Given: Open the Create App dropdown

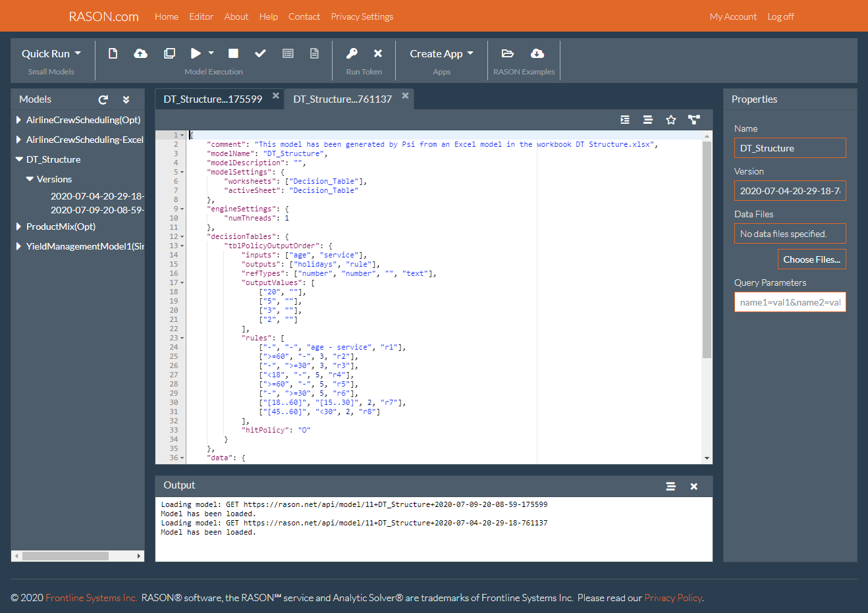Looking at the screenshot, I should pyautogui.click(x=441, y=53).
